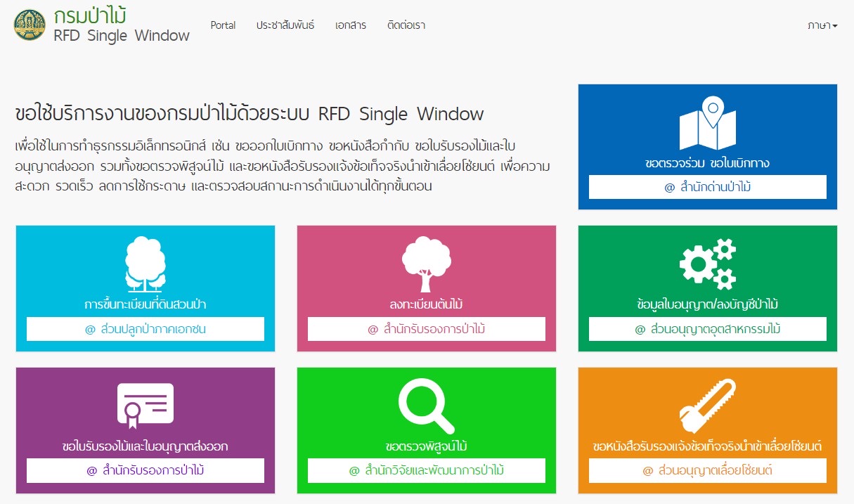The width and height of the screenshot is (854, 504).
Task: Click the ขอตรวจร่วม ขอใบเบิกทาง card title
Action: (708, 164)
